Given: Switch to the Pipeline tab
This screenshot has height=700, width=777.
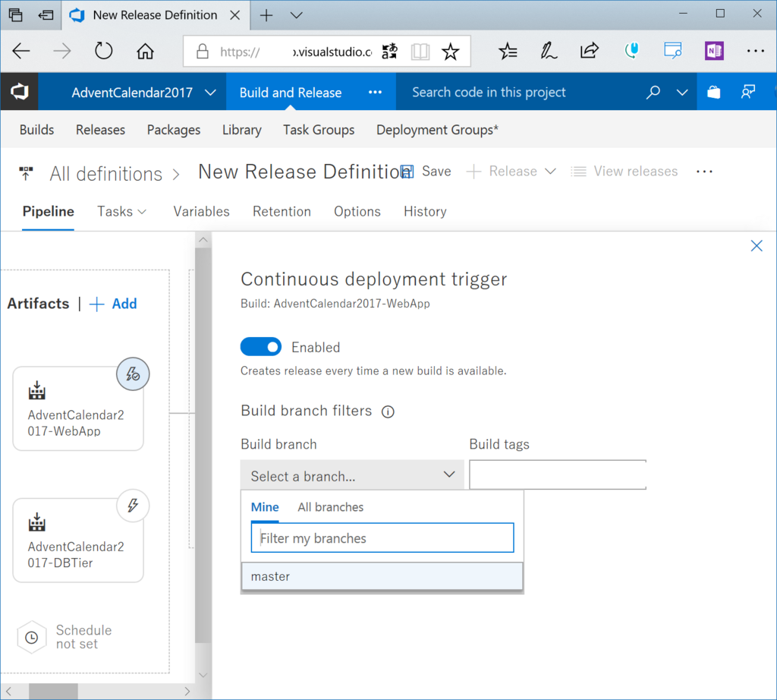Looking at the screenshot, I should coord(48,212).
